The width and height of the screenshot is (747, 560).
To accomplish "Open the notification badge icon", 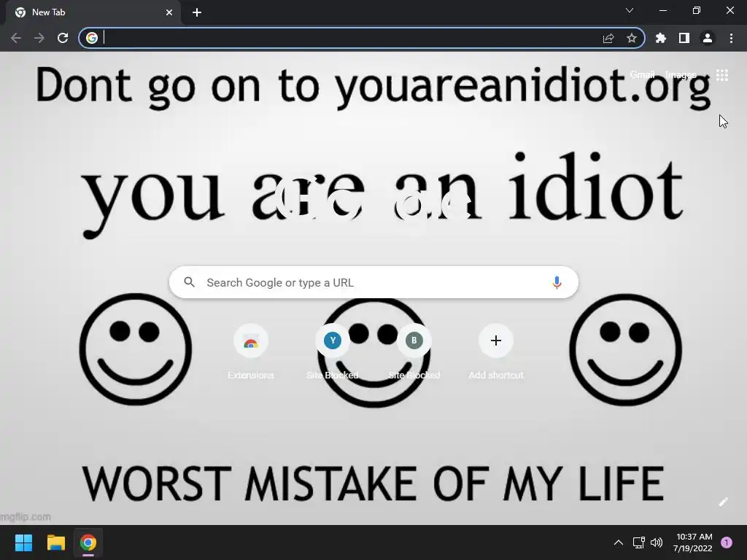I will (727, 542).
